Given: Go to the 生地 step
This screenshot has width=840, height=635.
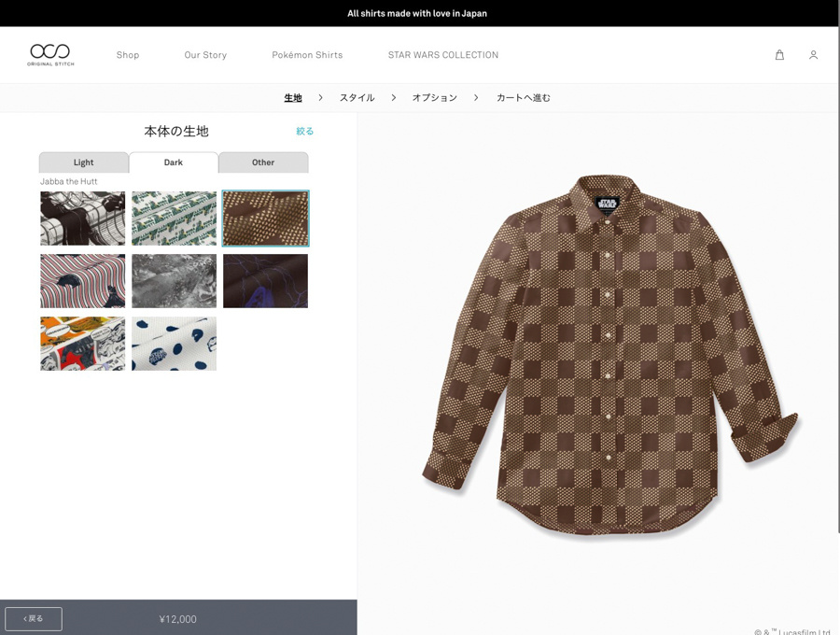Looking at the screenshot, I should click(293, 97).
